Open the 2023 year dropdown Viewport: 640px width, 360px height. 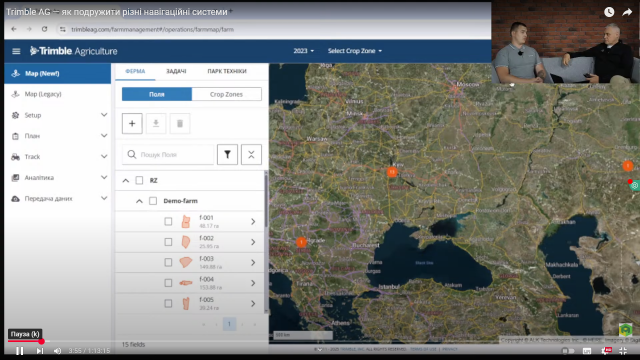click(304, 51)
